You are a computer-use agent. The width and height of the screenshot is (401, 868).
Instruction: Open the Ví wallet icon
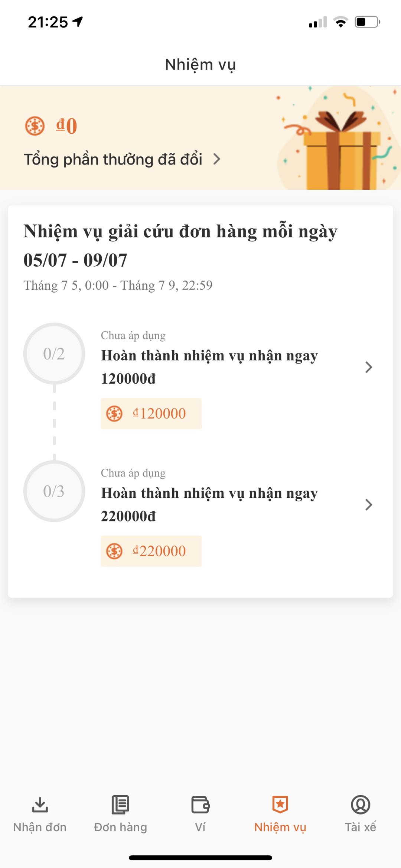pyautogui.click(x=200, y=805)
